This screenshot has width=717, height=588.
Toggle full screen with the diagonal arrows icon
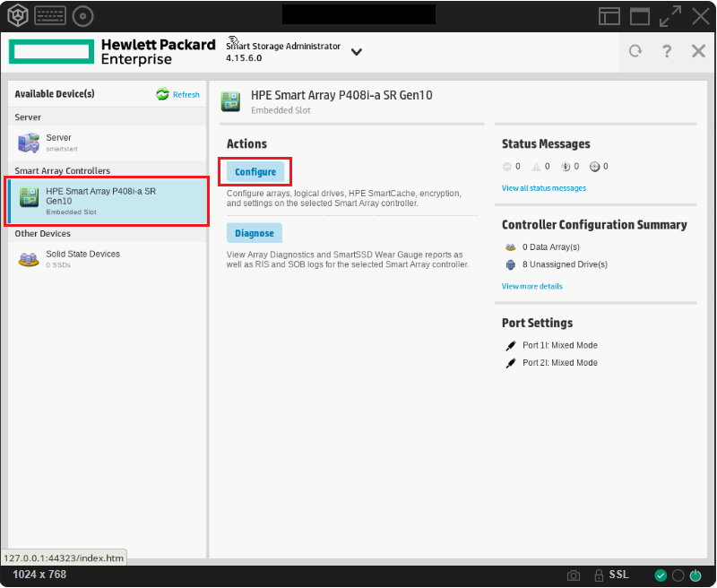[x=669, y=16]
